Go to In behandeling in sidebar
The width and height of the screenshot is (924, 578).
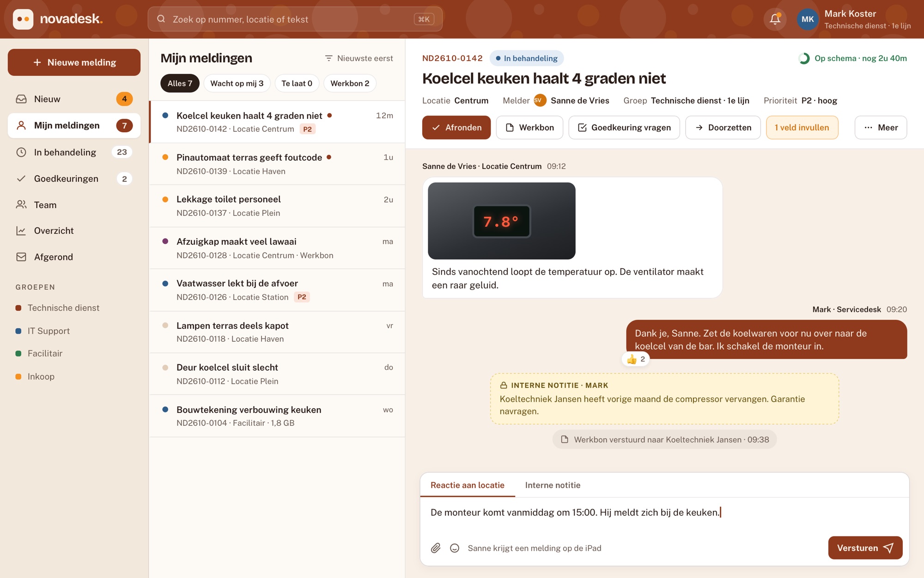(74, 152)
